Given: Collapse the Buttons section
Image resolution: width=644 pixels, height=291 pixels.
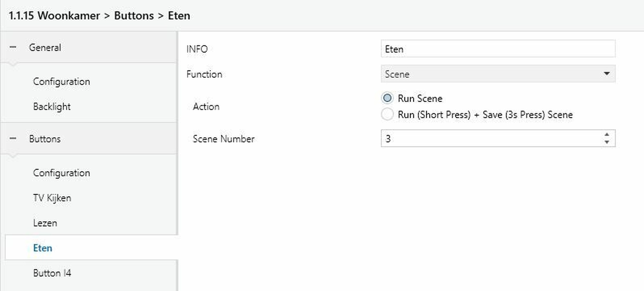Looking at the screenshot, I should click(x=13, y=139).
